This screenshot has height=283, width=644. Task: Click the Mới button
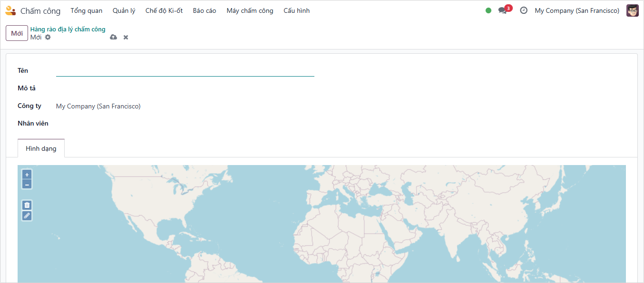pos(17,33)
